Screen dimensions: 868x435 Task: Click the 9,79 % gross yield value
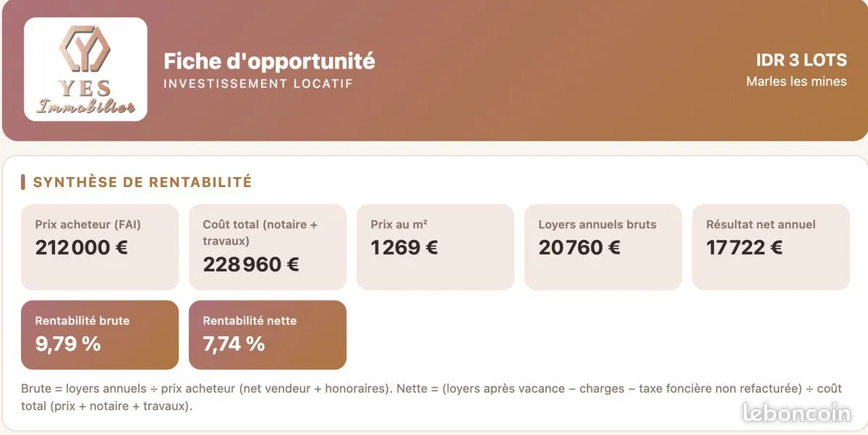click(x=68, y=344)
